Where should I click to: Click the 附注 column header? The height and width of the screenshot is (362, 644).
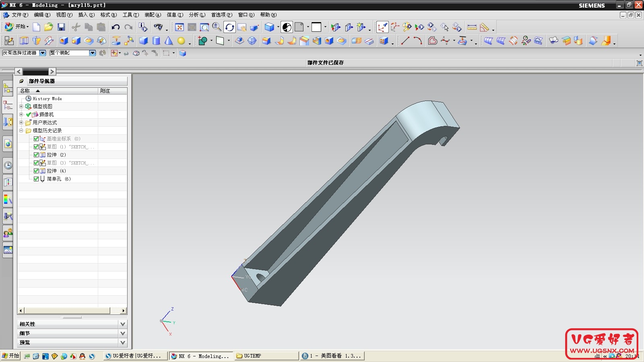click(x=113, y=91)
